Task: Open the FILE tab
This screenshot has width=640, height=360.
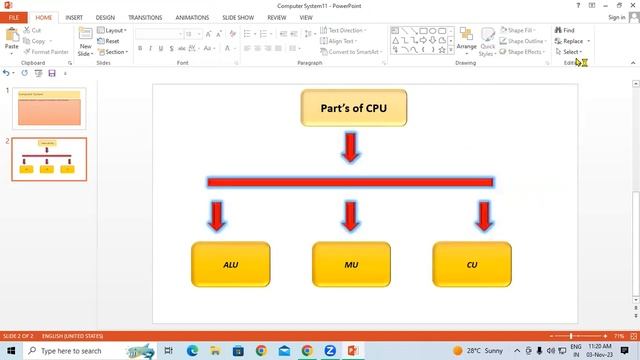Action: [x=13, y=18]
